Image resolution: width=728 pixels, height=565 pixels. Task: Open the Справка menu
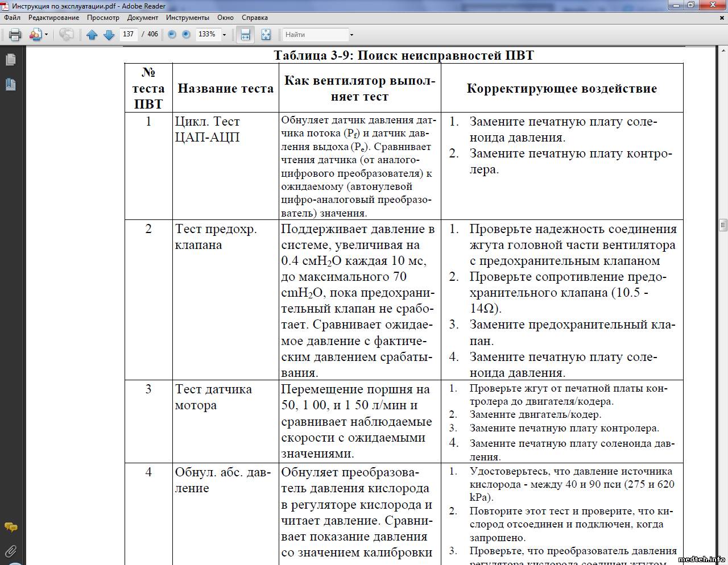254,18
